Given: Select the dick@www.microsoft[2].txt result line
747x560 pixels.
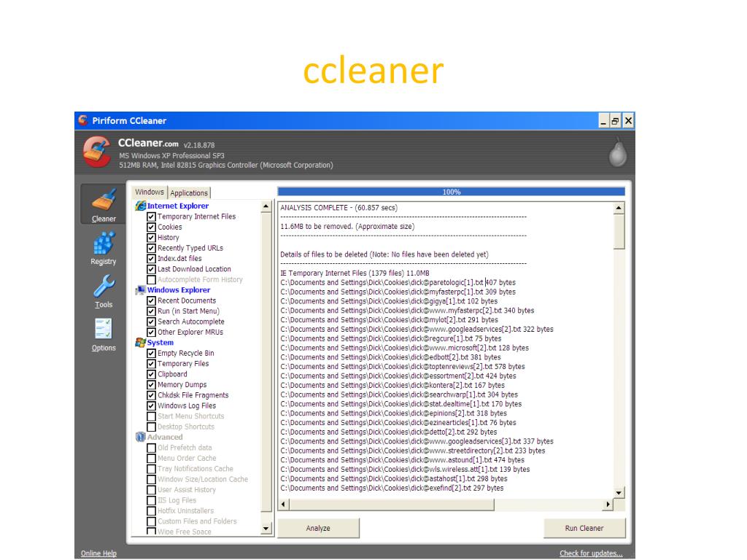Looking at the screenshot, I should coord(404,348).
